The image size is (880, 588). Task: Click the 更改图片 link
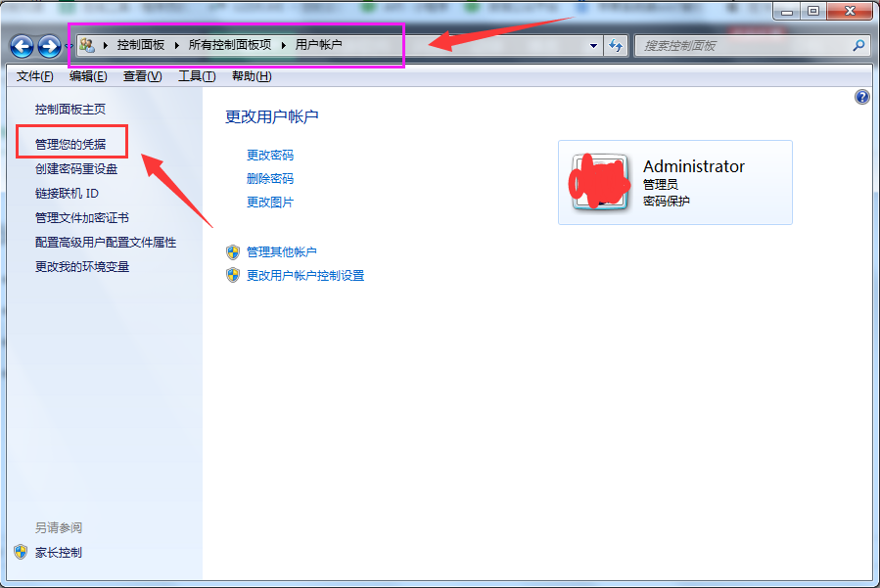270,202
